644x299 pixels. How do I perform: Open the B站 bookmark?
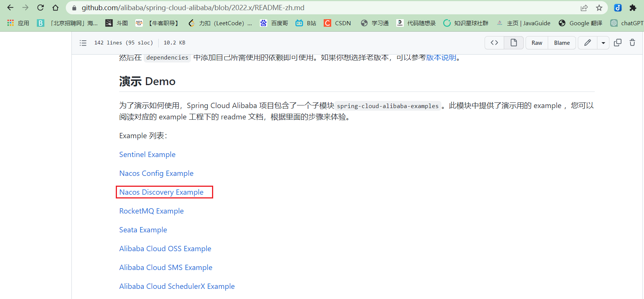click(x=306, y=23)
